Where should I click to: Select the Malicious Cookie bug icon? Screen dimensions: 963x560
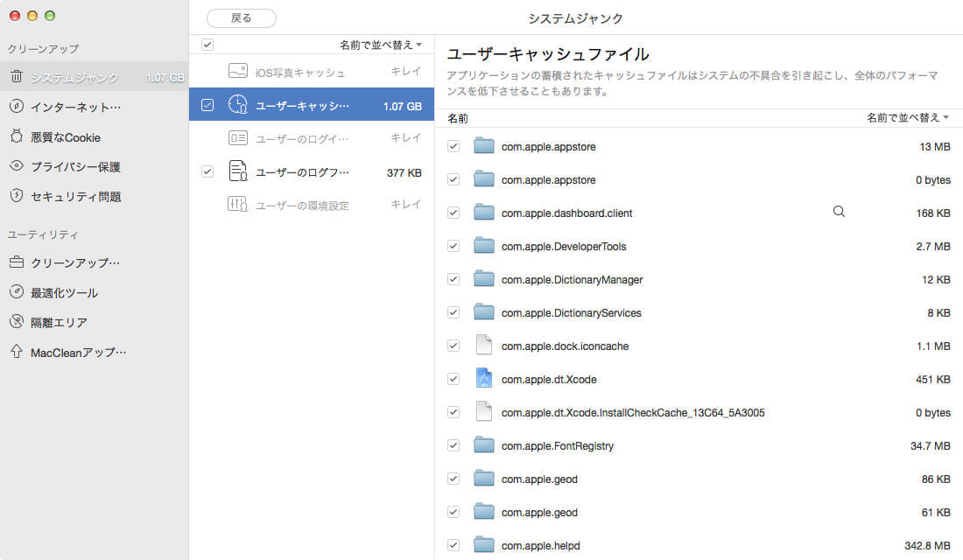tap(17, 136)
